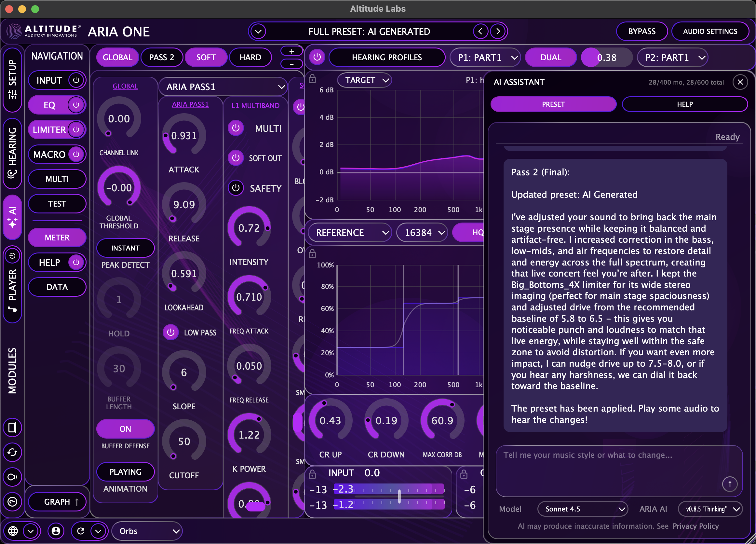Screen dimensions: 756x544
Task: Enable the SAFETY power toggle
Action: pos(236,188)
